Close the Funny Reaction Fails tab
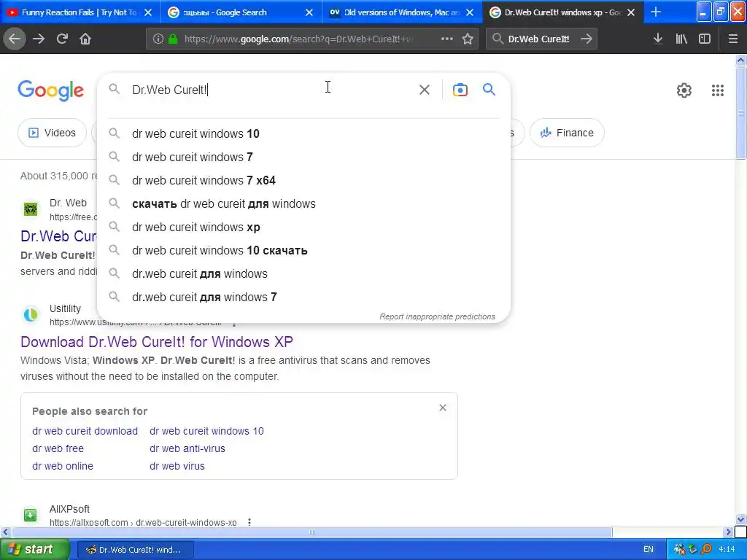This screenshot has width=747, height=560. (x=148, y=12)
